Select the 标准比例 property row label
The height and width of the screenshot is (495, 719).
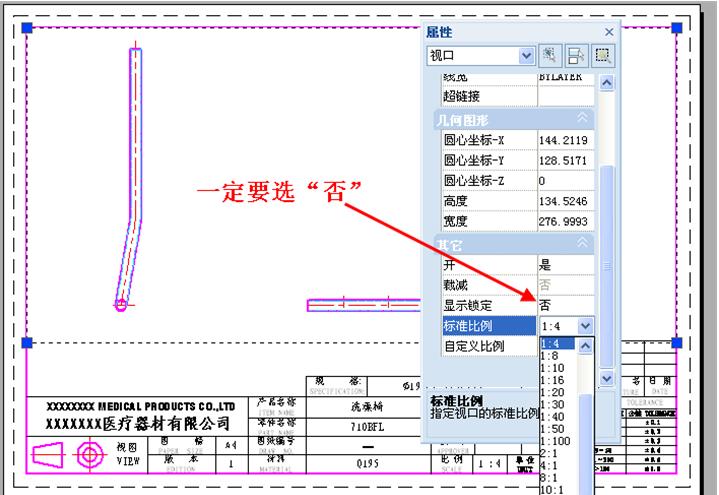489,326
